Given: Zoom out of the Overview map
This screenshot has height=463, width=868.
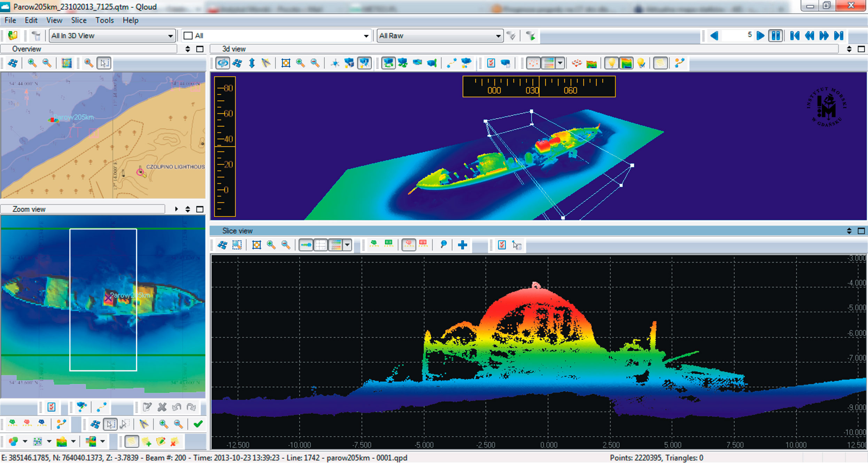Looking at the screenshot, I should 47,63.
